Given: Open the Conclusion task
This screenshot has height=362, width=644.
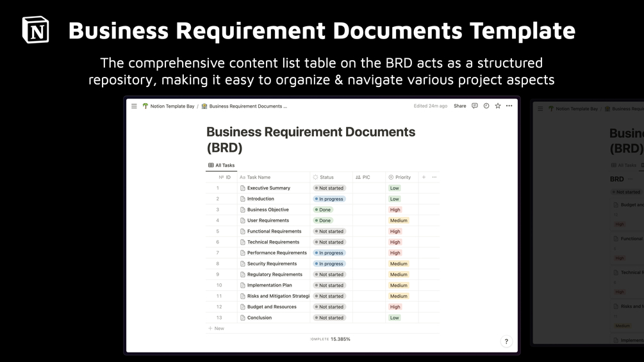Looking at the screenshot, I should coord(259,318).
